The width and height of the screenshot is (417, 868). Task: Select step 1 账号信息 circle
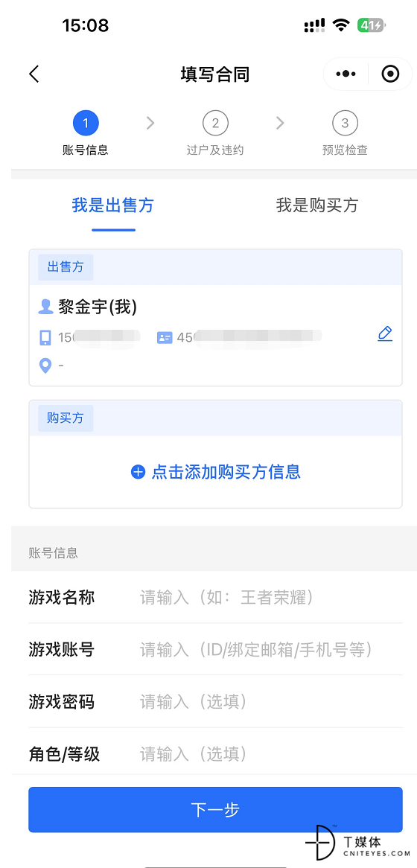pyautogui.click(x=86, y=124)
